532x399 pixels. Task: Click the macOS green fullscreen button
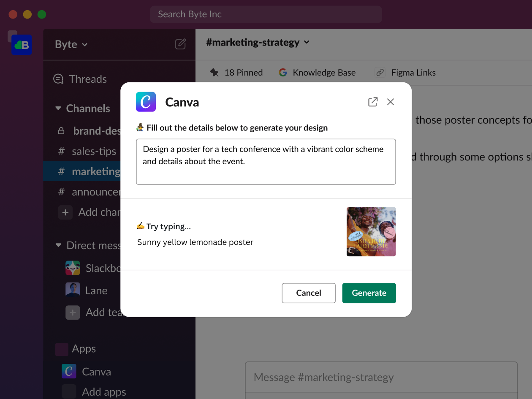tap(42, 14)
